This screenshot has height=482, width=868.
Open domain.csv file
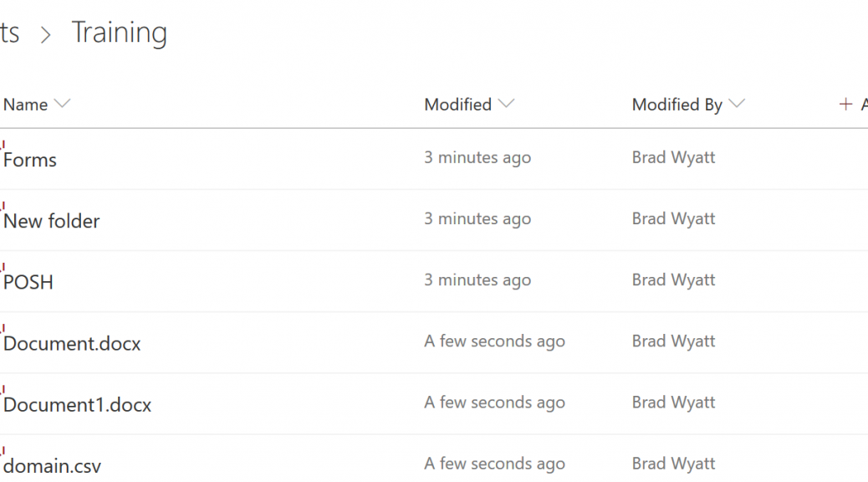(x=52, y=466)
